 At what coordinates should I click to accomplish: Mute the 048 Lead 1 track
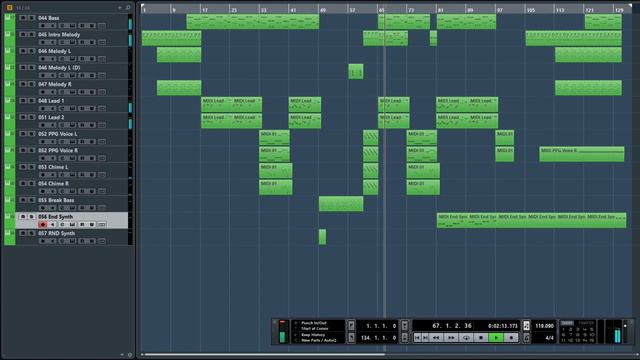coord(23,101)
